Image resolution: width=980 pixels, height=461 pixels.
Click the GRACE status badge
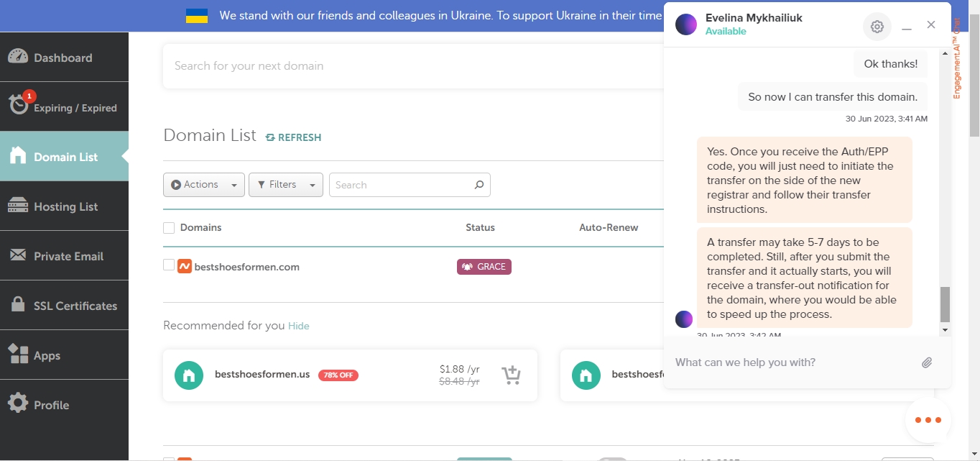tap(484, 267)
